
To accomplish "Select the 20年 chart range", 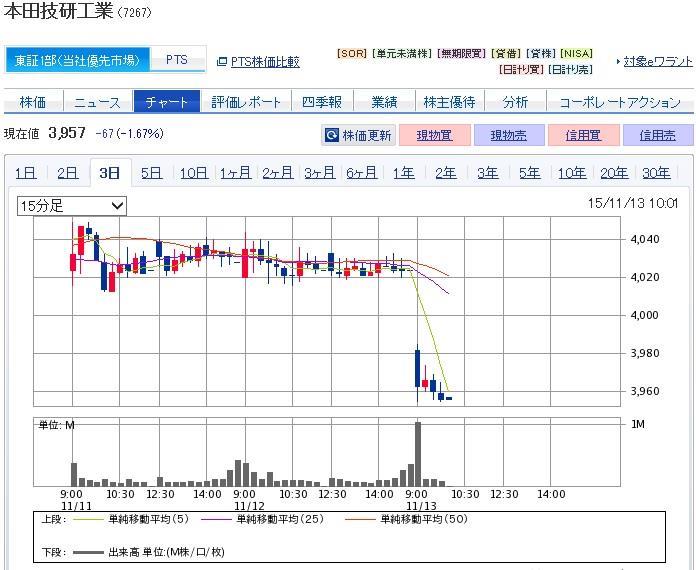I will coord(614,172).
